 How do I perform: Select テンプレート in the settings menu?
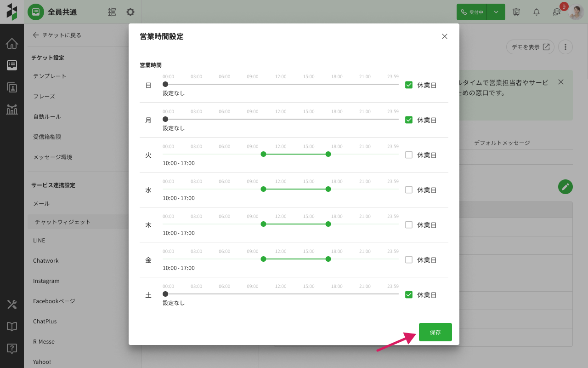(x=50, y=76)
